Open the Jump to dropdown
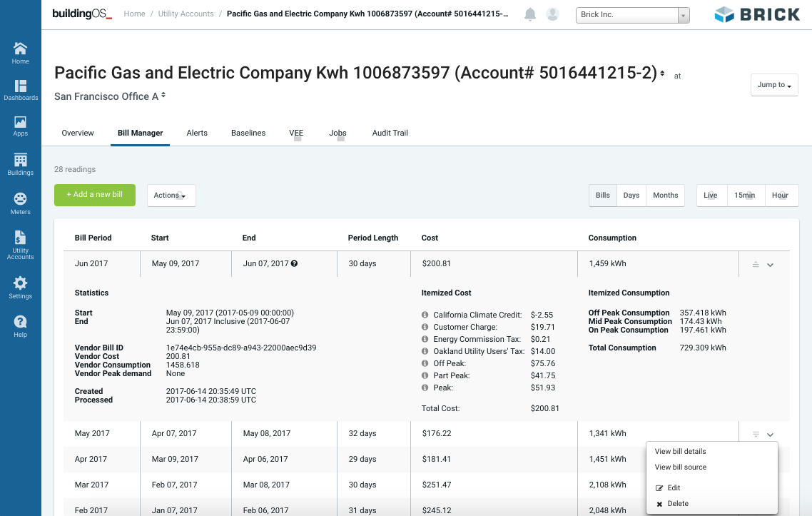This screenshot has height=516, width=812. 774,85
